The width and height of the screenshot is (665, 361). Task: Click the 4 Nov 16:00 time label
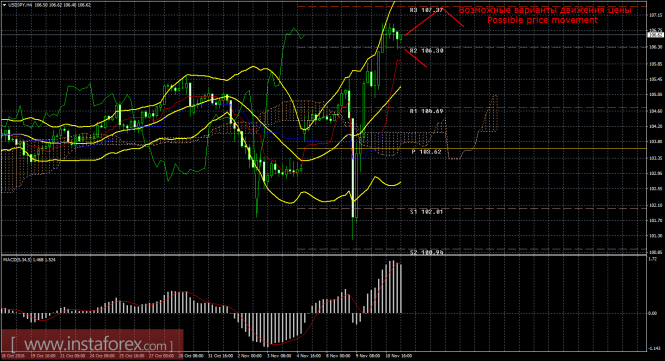pos(308,356)
